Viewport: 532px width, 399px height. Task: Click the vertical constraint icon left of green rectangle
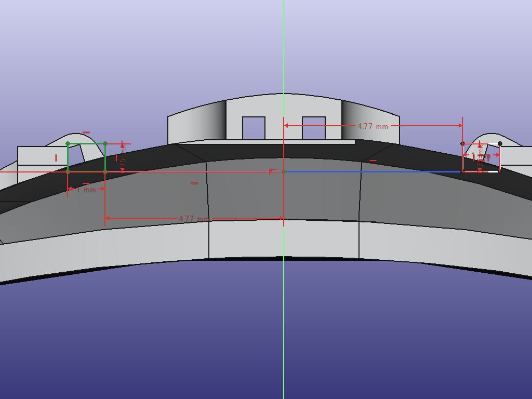(56, 158)
